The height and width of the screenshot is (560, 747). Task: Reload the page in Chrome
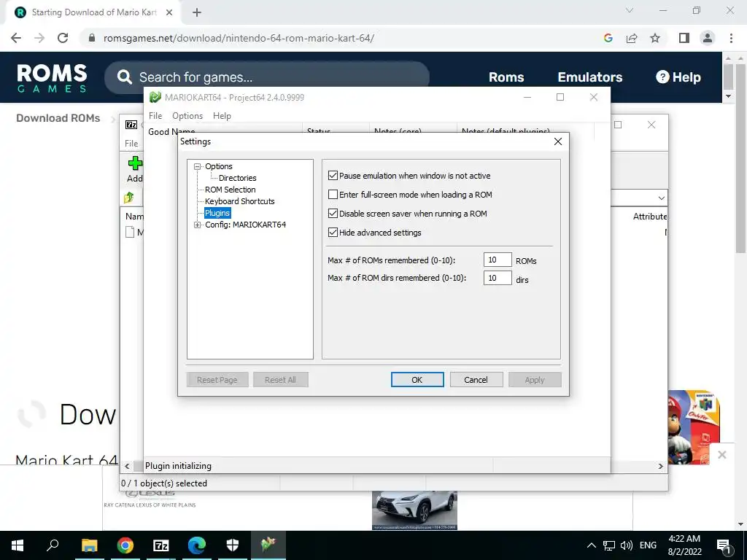coord(63,38)
